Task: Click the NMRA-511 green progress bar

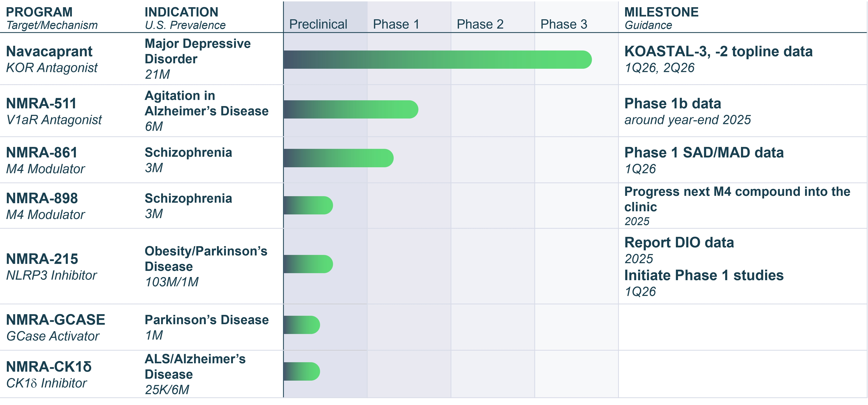Action: [350, 110]
